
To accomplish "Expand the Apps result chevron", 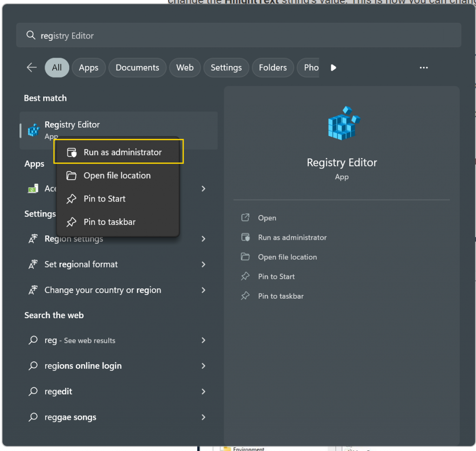I will [204, 189].
